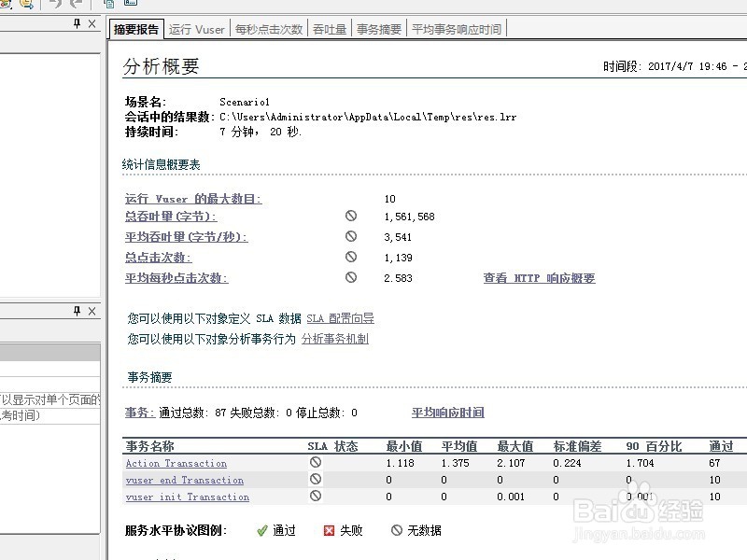
Task: Click the 分析事务机制 link
Action: [336, 338]
